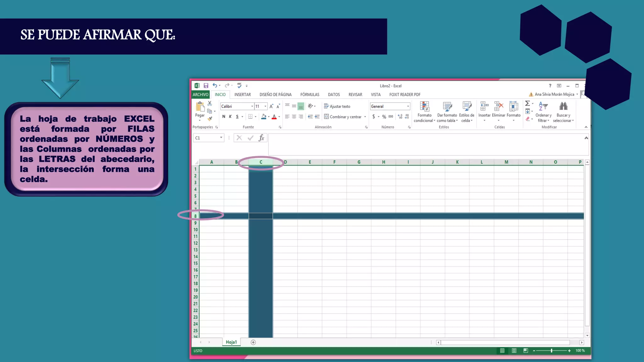Screen dimensions: 644x362
Task: Open the Name Box dropdown arrow
Action: point(221,138)
